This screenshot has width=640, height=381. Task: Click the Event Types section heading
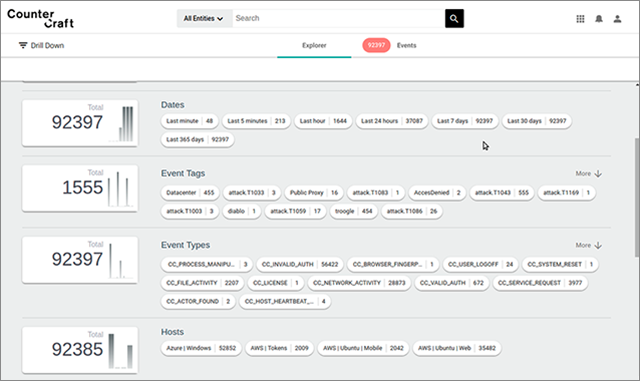(x=185, y=245)
